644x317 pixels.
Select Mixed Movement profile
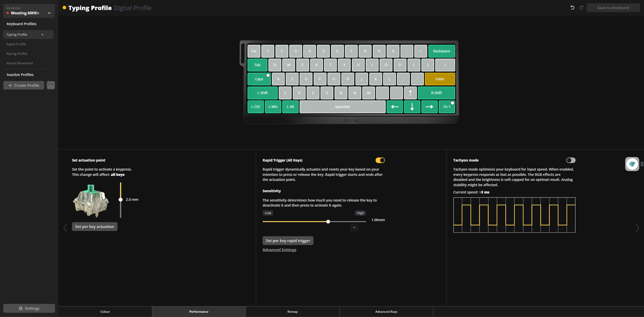click(x=28, y=63)
